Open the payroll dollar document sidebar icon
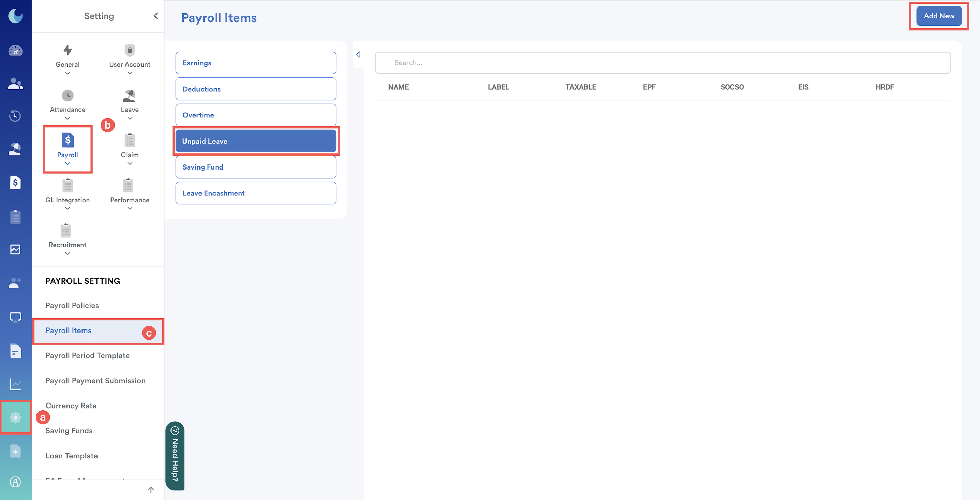Screen dimensions: 980x500 point(15,183)
